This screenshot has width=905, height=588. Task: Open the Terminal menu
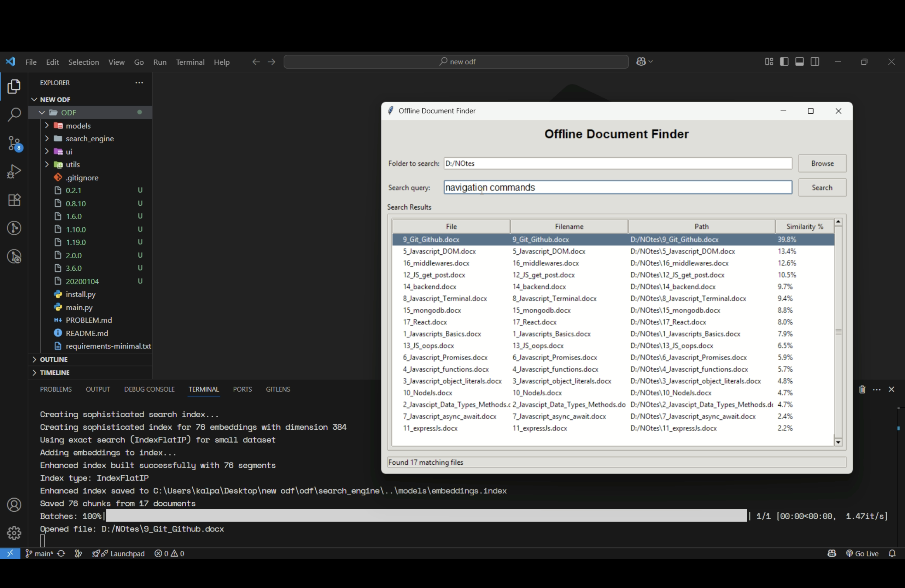190,62
